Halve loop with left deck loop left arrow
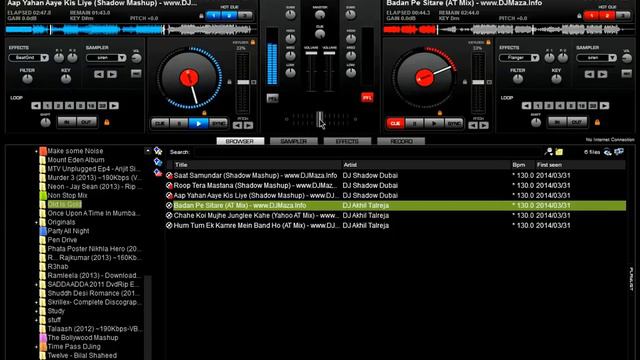640x360 pixels. (x=36, y=106)
